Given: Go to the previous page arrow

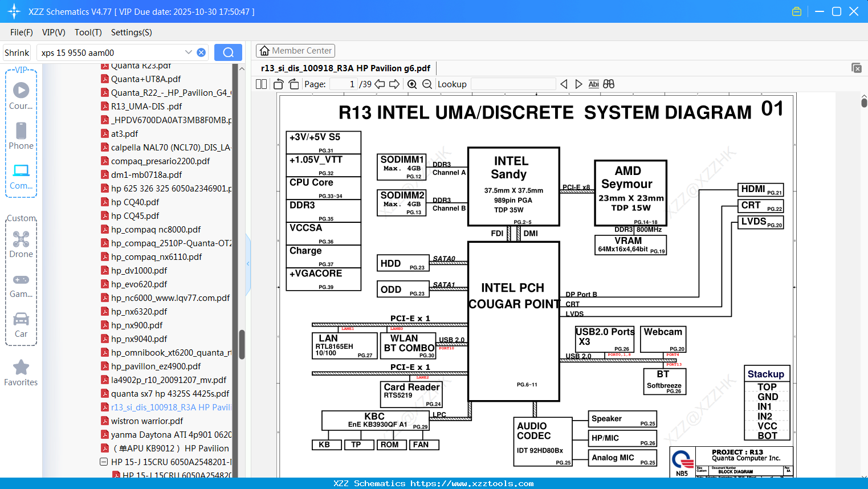Looking at the screenshot, I should coord(380,84).
